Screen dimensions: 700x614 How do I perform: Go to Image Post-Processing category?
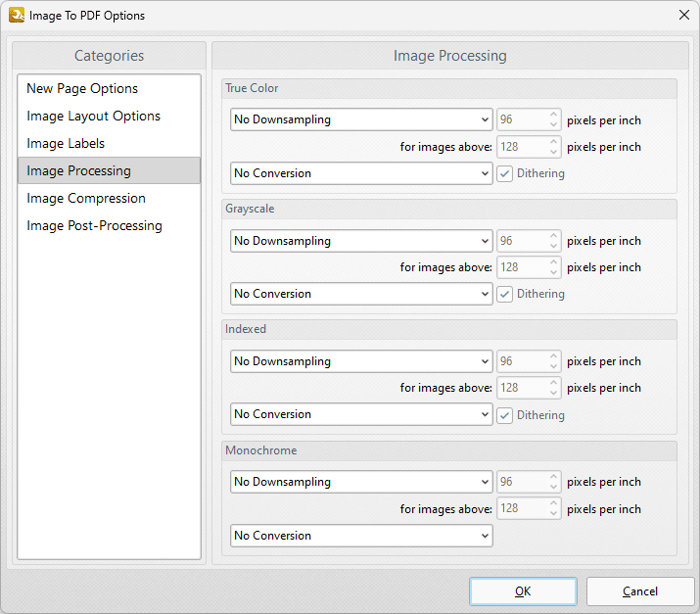(94, 225)
